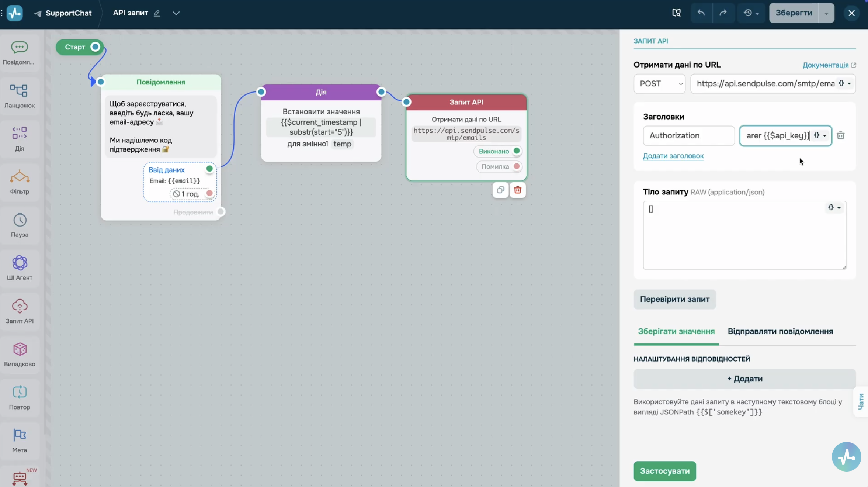Viewport: 868px width, 487px height.
Task: Click the URL text in Запит API block
Action: coord(466,134)
